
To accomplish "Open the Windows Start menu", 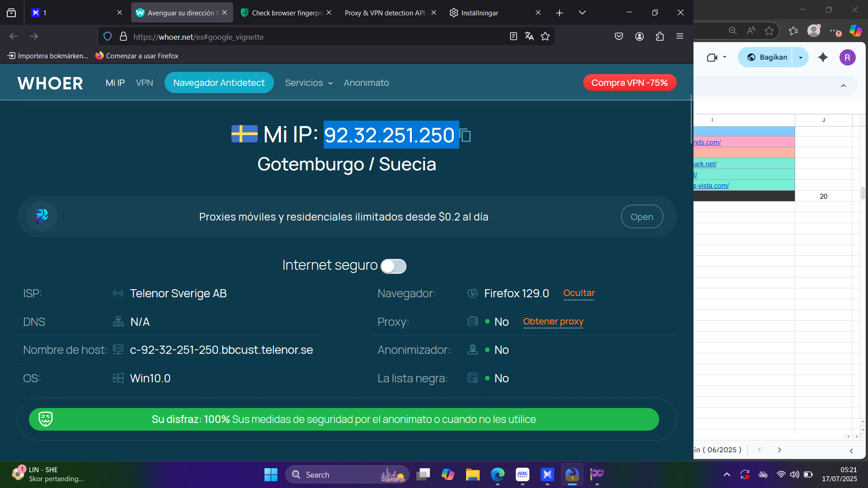I will point(271,475).
